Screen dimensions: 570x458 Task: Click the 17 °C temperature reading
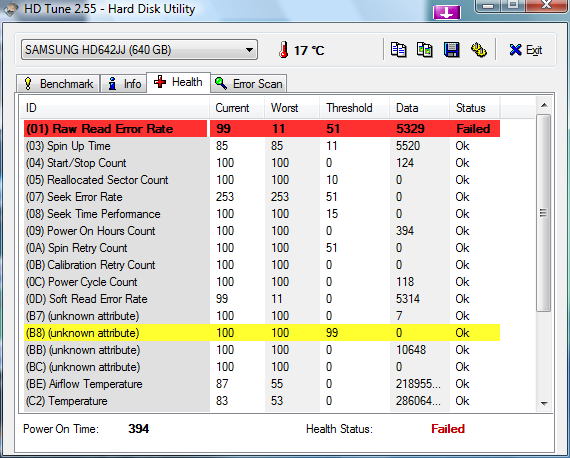click(309, 50)
